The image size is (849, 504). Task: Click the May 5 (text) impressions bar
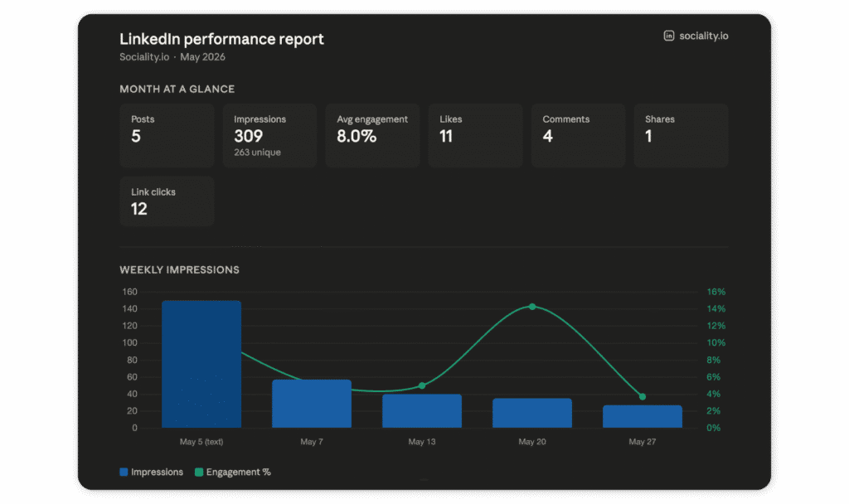[201, 364]
